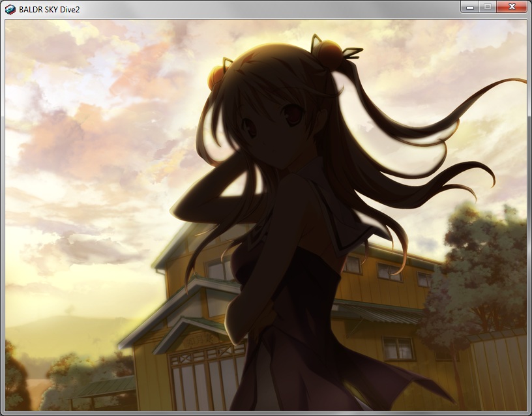The image size is (532, 416).
Task: Click the BALDR SKY Dive2 title bar icon
Action: (x=10, y=10)
